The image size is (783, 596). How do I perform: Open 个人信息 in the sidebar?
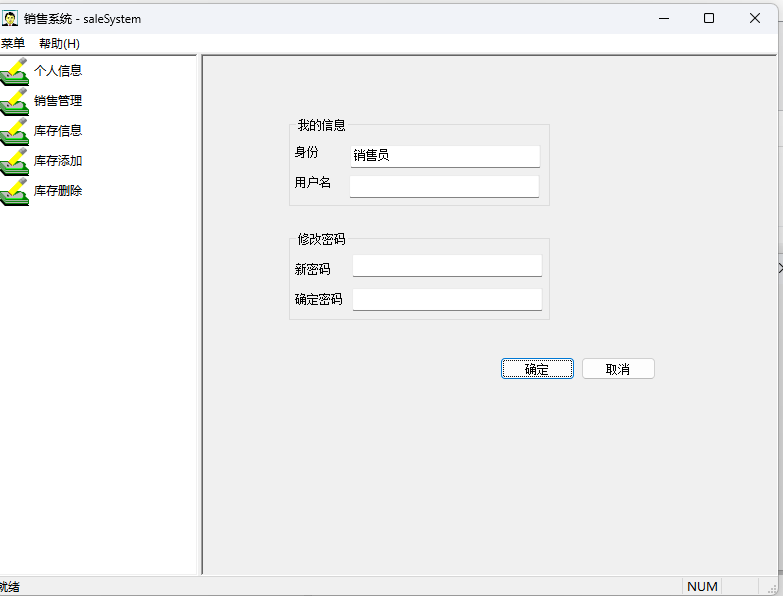pyautogui.click(x=58, y=71)
